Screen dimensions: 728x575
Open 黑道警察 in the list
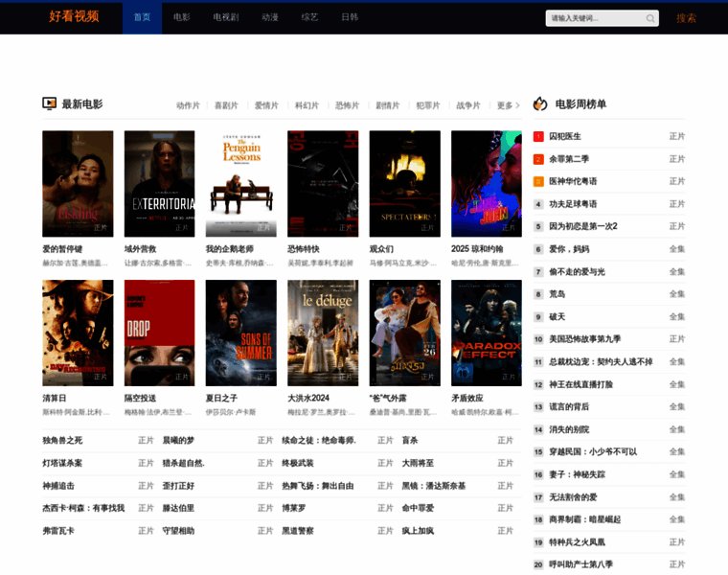[x=298, y=530]
